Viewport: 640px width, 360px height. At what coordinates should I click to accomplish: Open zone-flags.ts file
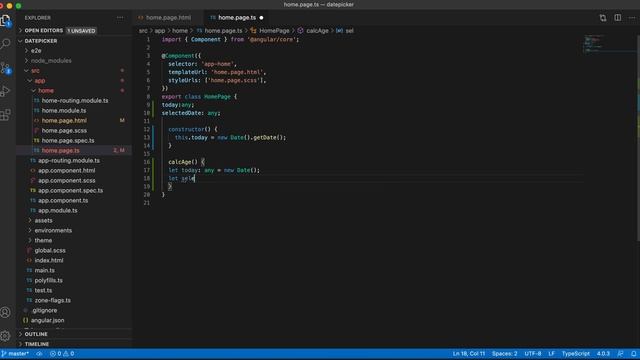click(52, 300)
